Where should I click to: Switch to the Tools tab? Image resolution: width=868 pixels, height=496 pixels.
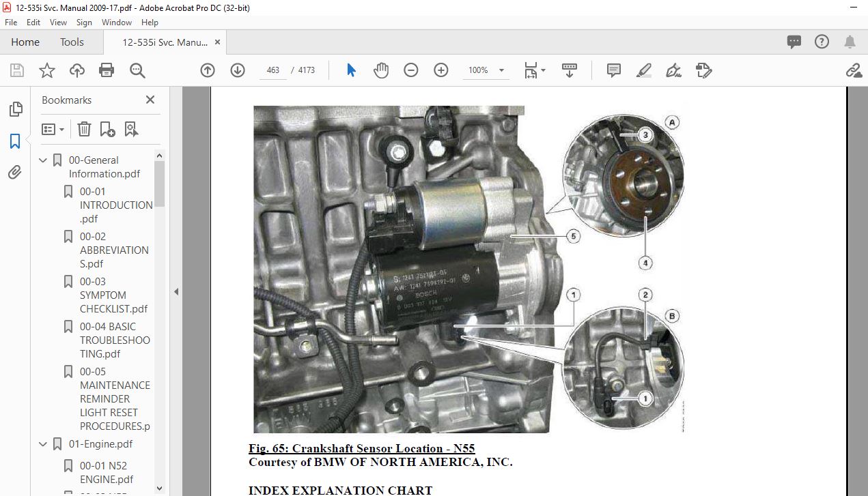click(x=72, y=42)
